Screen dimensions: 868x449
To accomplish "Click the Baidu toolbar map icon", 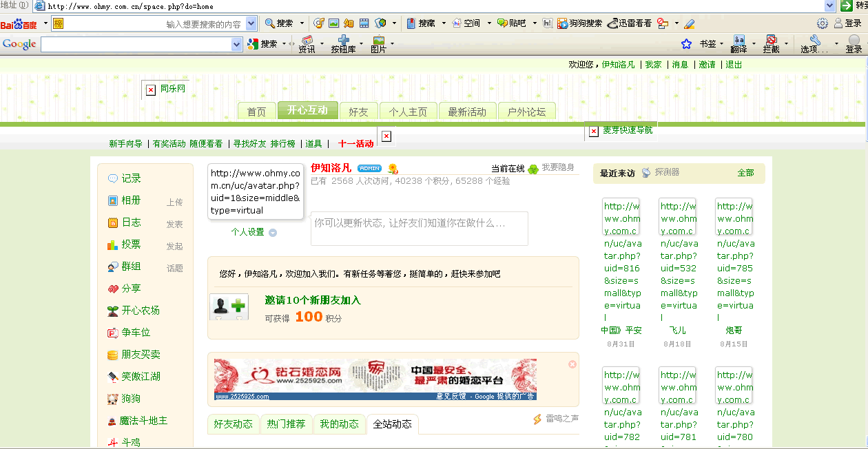I will (x=380, y=23).
